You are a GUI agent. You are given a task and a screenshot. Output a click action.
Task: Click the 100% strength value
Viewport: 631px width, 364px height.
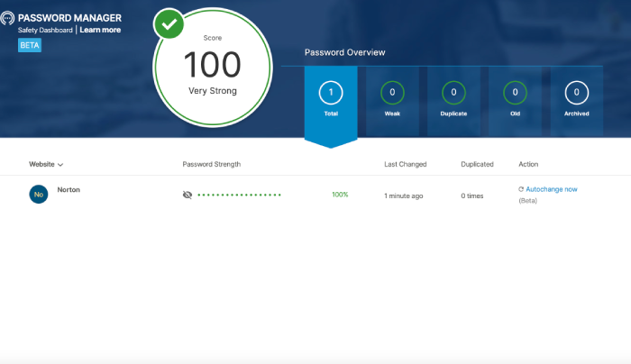[340, 195]
